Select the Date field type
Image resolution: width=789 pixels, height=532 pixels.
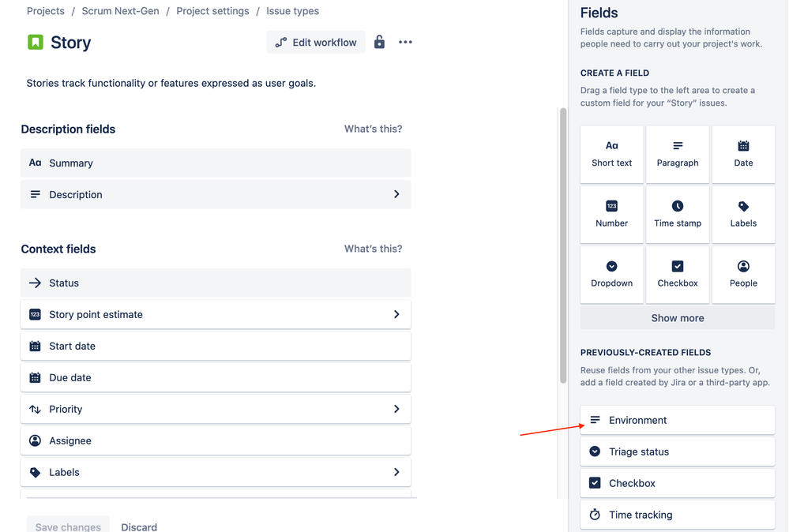(x=743, y=155)
